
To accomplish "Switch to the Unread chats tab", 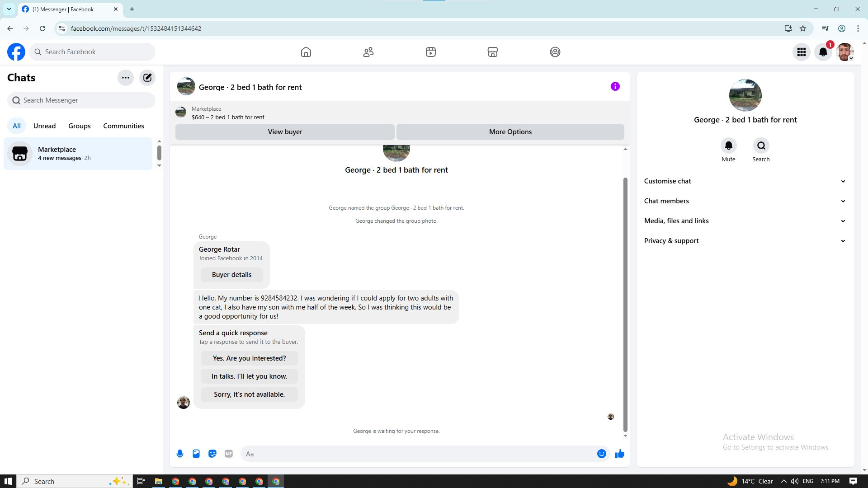I will (44, 126).
